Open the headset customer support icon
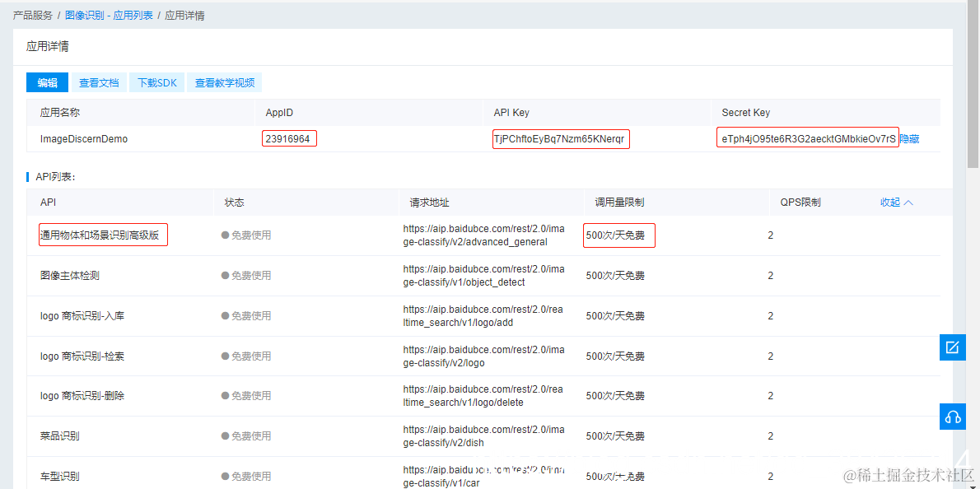This screenshot has width=980, height=489. coord(953,417)
